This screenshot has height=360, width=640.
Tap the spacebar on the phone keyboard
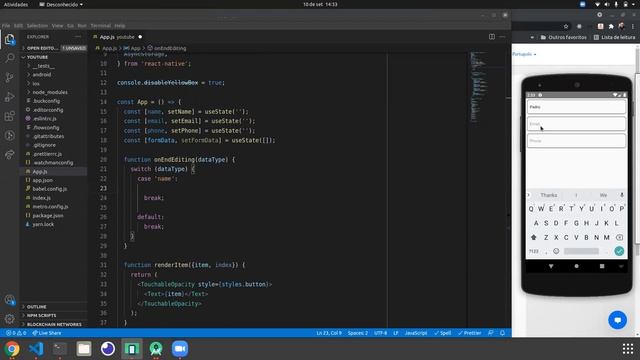581,251
